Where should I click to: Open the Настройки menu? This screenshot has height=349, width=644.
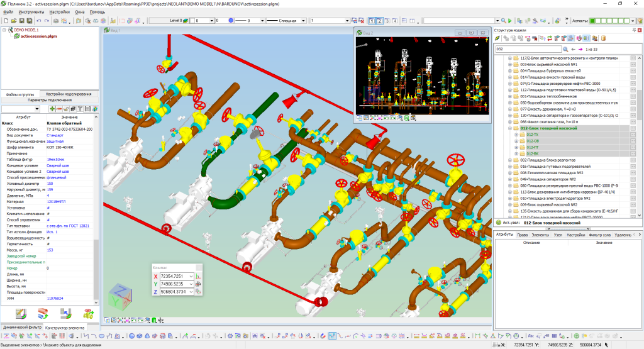pyautogui.click(x=60, y=12)
